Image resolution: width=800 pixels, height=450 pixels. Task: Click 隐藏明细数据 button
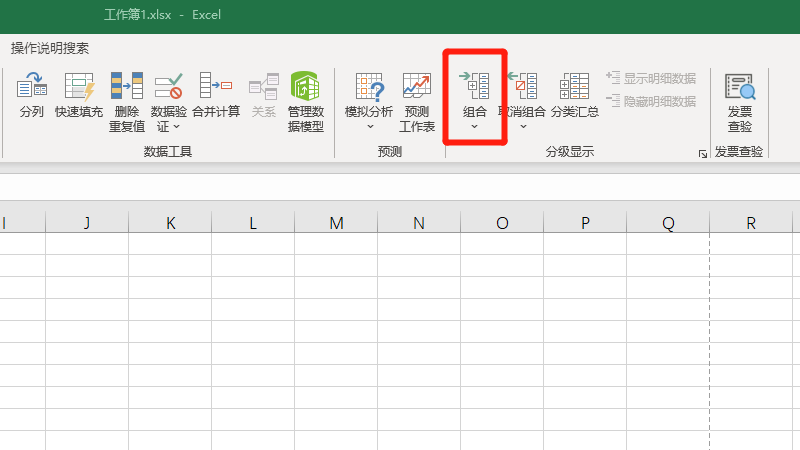coord(652,101)
